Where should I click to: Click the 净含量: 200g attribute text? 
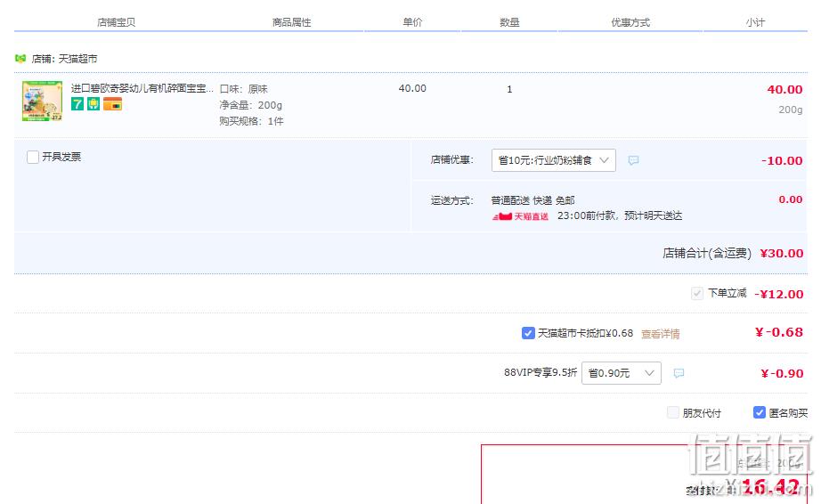[251, 105]
